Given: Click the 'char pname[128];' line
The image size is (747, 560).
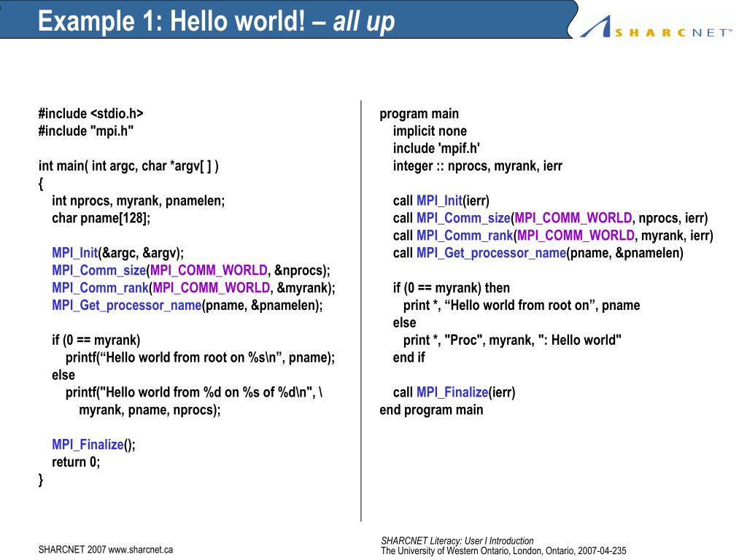Looking at the screenshot, I should [101, 218].
